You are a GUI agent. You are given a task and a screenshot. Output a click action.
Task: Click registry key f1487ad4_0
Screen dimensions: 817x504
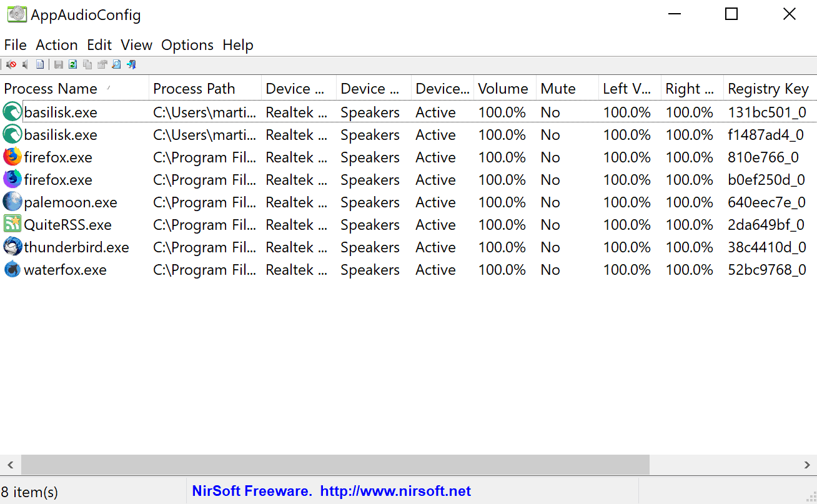766,135
